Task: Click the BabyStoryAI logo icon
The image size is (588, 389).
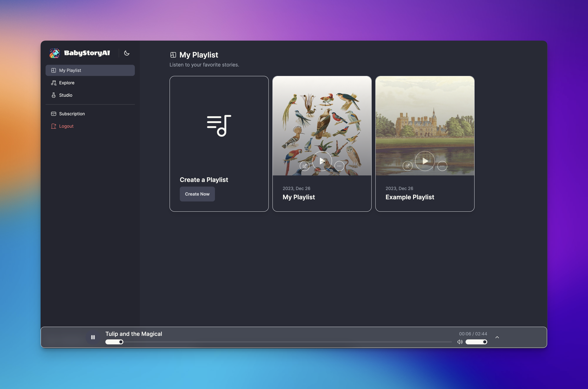Action: point(55,53)
